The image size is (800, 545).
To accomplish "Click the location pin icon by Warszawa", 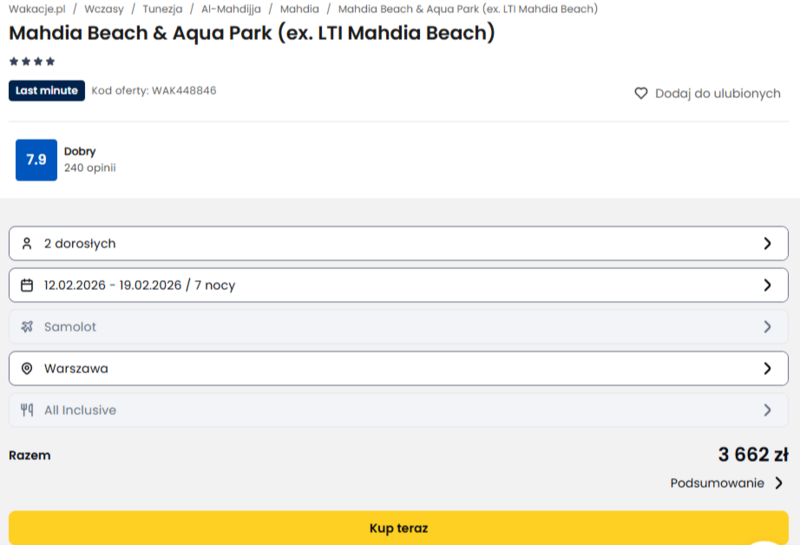I will point(27,368).
